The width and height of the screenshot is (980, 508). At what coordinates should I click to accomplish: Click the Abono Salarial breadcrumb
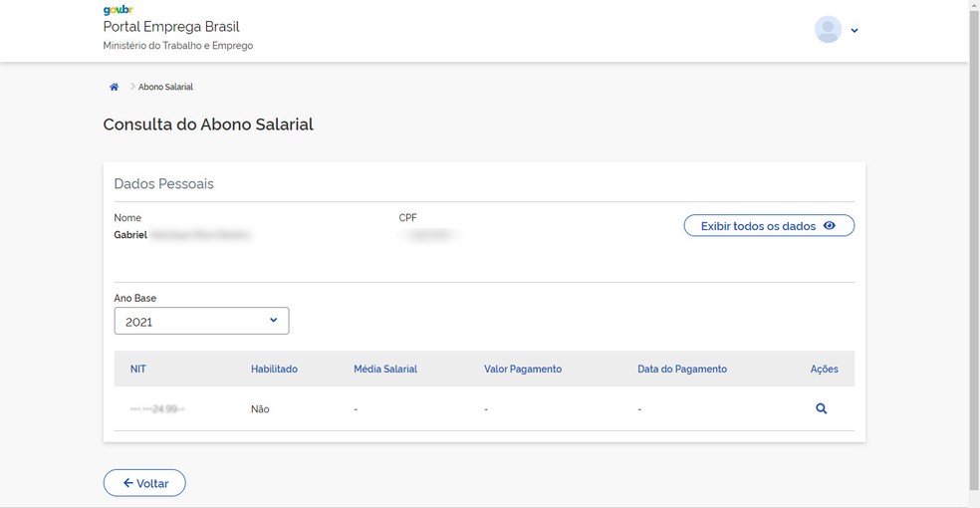165,87
